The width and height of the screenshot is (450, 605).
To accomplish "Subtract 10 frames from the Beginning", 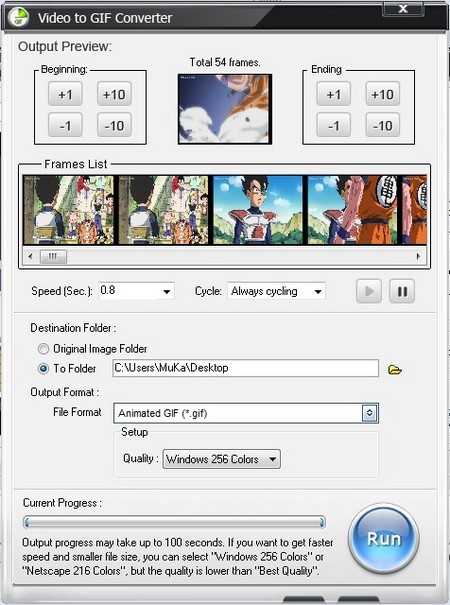I will 114,125.
